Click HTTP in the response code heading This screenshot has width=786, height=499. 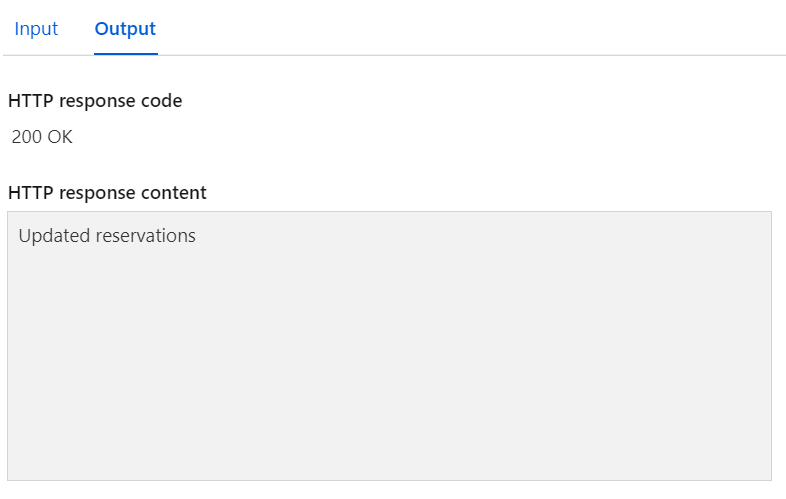click(x=27, y=101)
